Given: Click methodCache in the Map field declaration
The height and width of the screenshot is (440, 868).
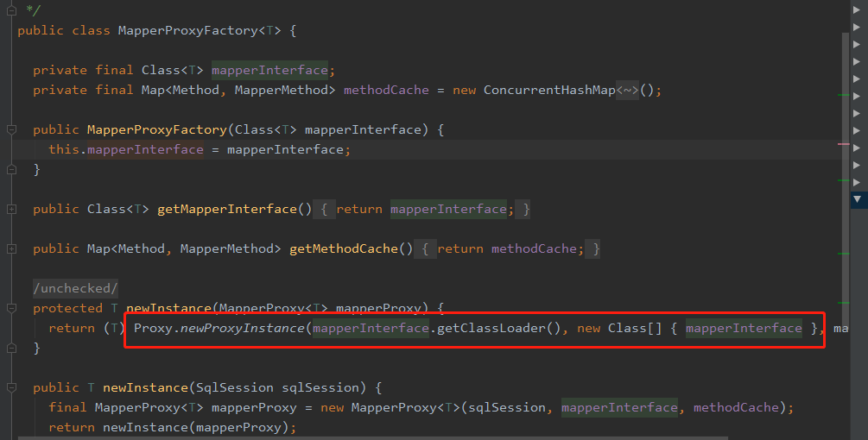Looking at the screenshot, I should point(386,90).
